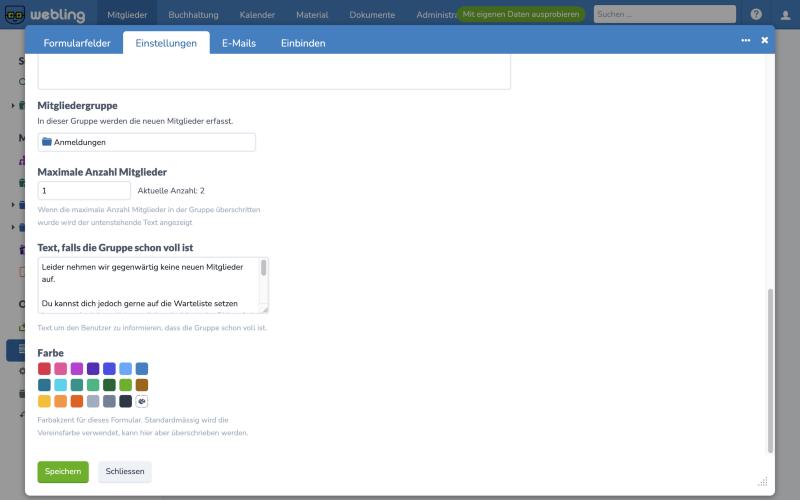Switch to the Formularfelder tab
The image size is (800, 500).
pyautogui.click(x=77, y=43)
